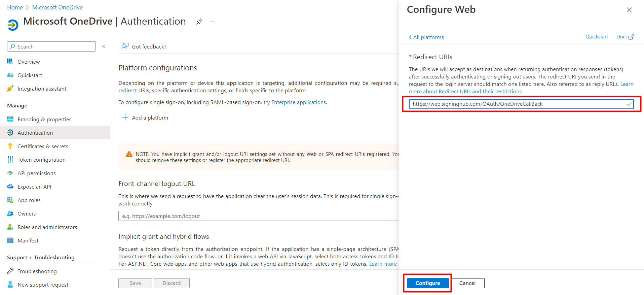Screen dimensions: 644x295
Task: Open Learn more link for implicit grant
Action: point(383,264)
